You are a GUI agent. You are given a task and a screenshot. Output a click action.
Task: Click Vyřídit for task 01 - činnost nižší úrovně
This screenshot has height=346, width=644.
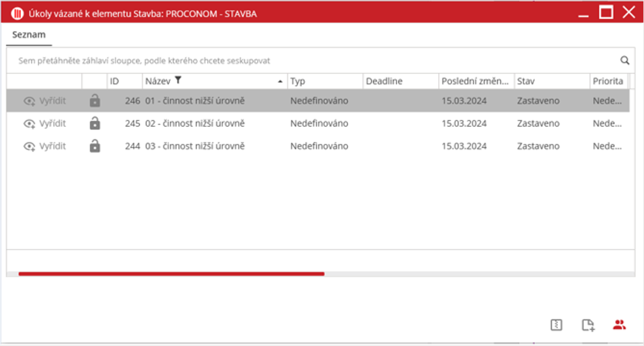53,101
